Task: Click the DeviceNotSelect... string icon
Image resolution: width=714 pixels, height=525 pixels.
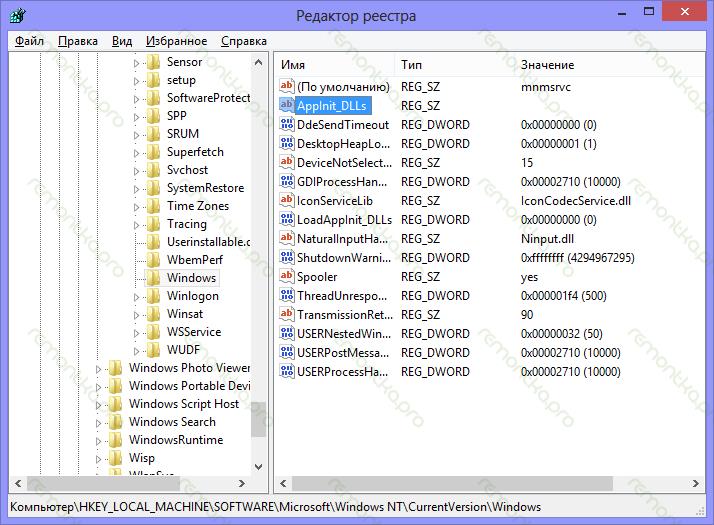Action: click(287, 162)
